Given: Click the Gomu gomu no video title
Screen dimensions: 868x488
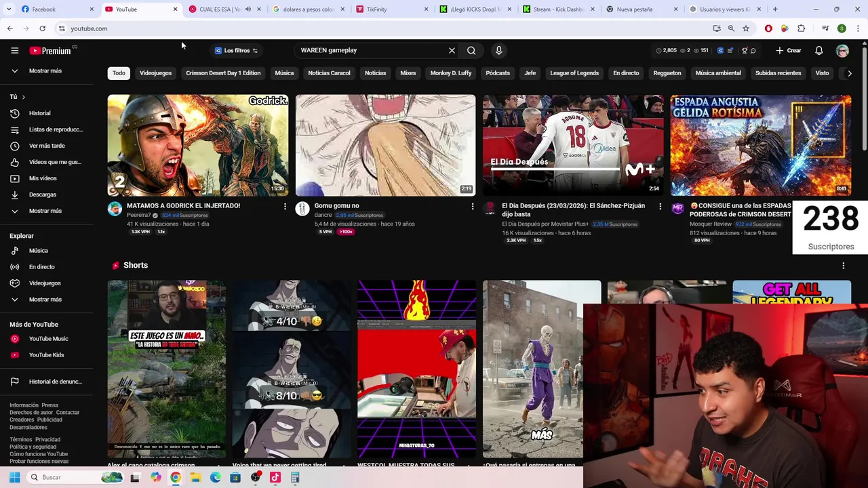Looking at the screenshot, I should pos(336,206).
